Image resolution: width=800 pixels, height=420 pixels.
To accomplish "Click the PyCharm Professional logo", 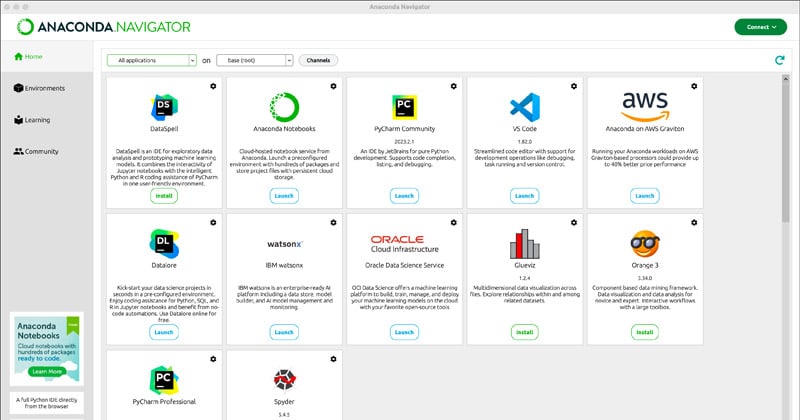I will point(164,380).
